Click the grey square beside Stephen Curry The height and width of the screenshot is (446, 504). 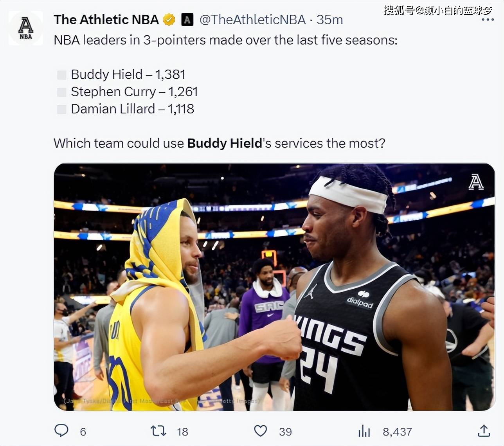tap(62, 92)
